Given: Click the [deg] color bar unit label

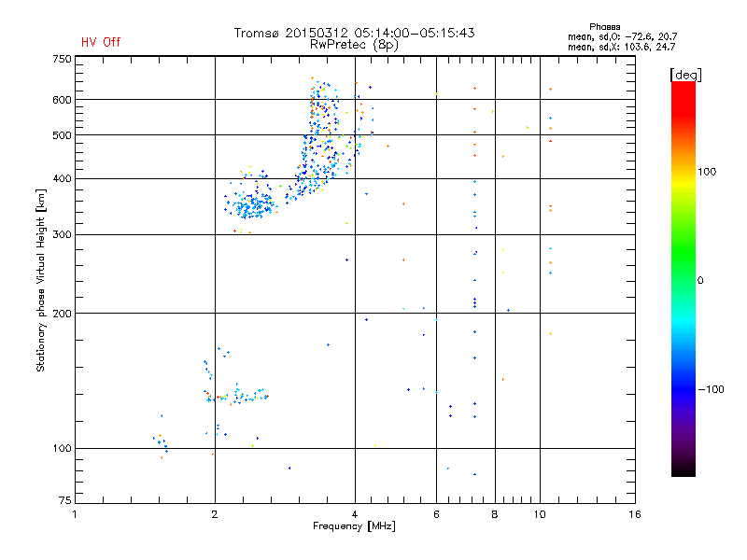Looking at the screenshot, I should coord(685,74).
